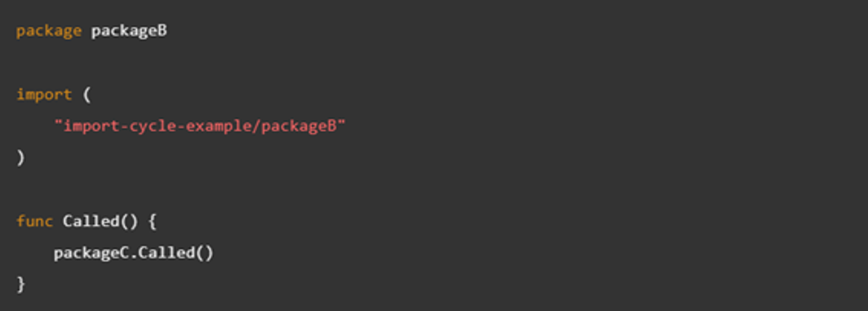Click "Called" in the packageC.Called() call

(166, 253)
